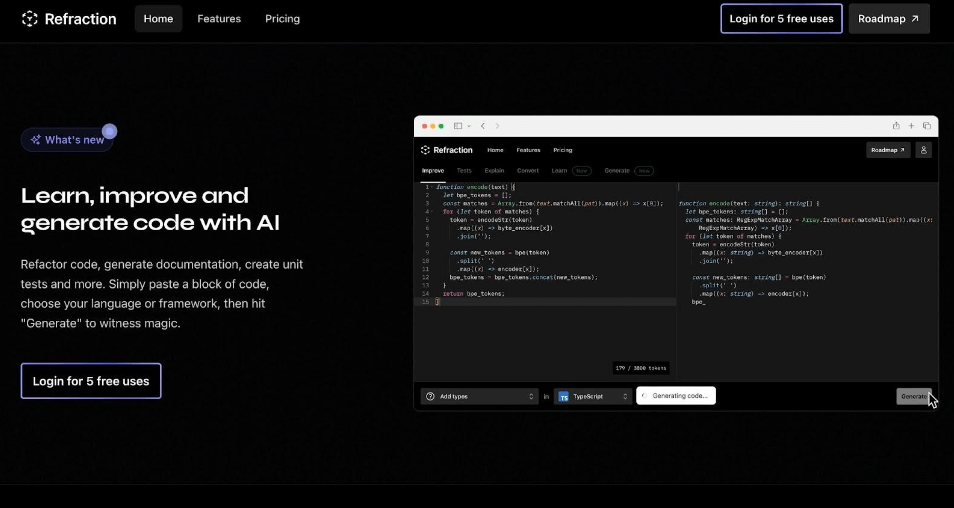Viewport: 954px width, 508px height.
Task: Click the Generating code... status pill
Action: tap(676, 395)
